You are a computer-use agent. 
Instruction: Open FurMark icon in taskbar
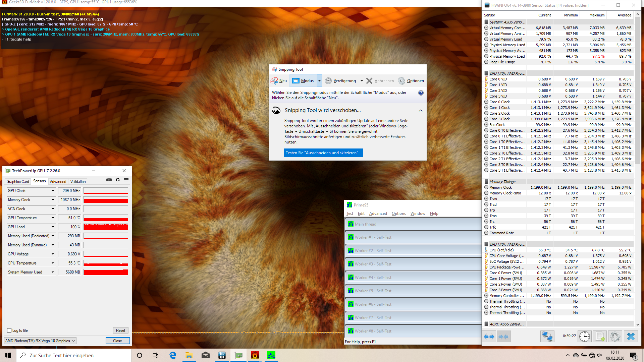click(x=255, y=355)
